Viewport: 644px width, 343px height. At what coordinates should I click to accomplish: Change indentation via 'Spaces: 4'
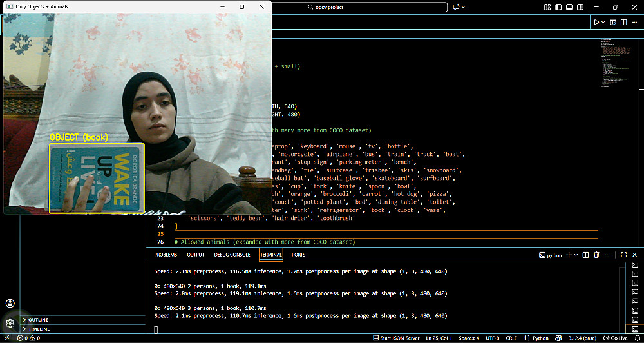(x=469, y=338)
